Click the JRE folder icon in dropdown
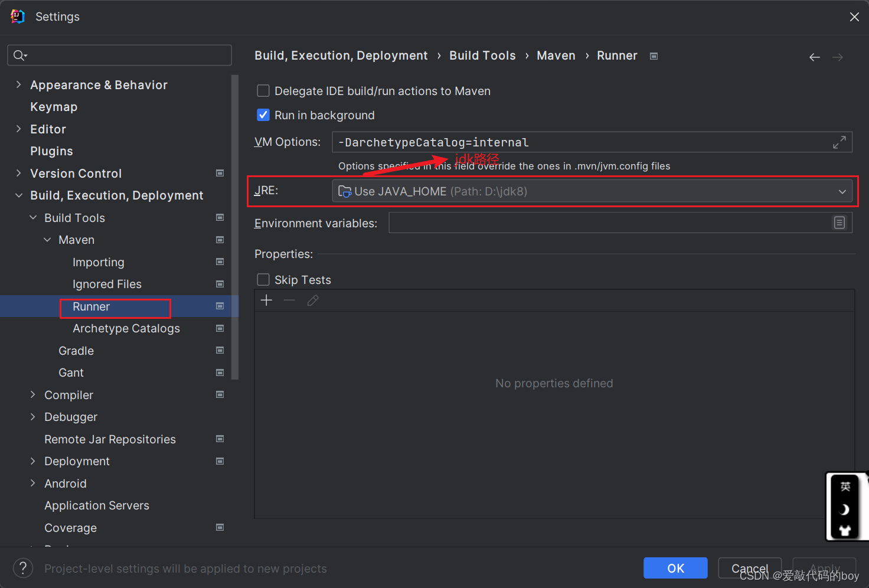This screenshot has height=588, width=869. tap(344, 191)
